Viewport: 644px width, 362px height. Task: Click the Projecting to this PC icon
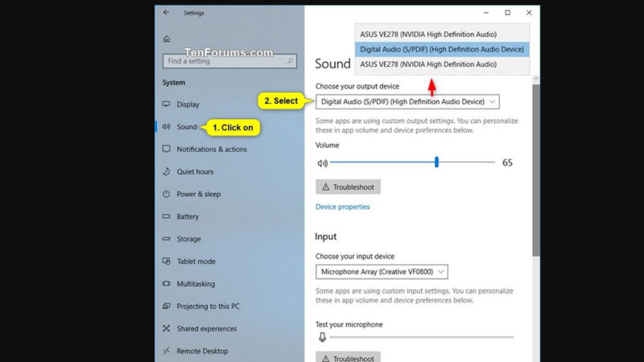167,306
